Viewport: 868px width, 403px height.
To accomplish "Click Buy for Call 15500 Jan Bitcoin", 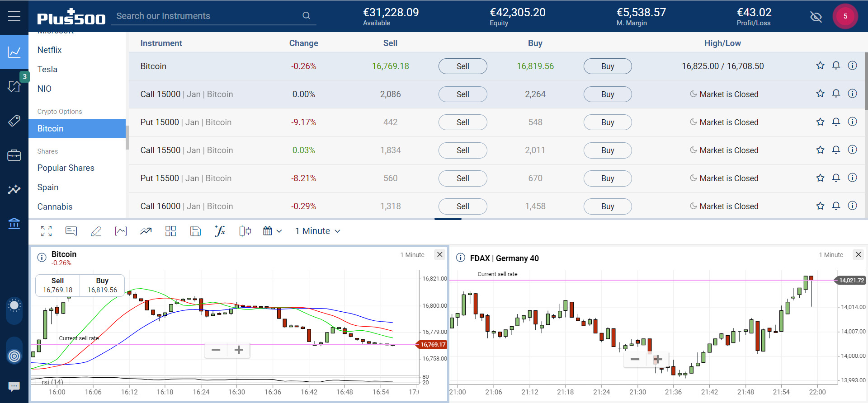I will [x=608, y=150].
